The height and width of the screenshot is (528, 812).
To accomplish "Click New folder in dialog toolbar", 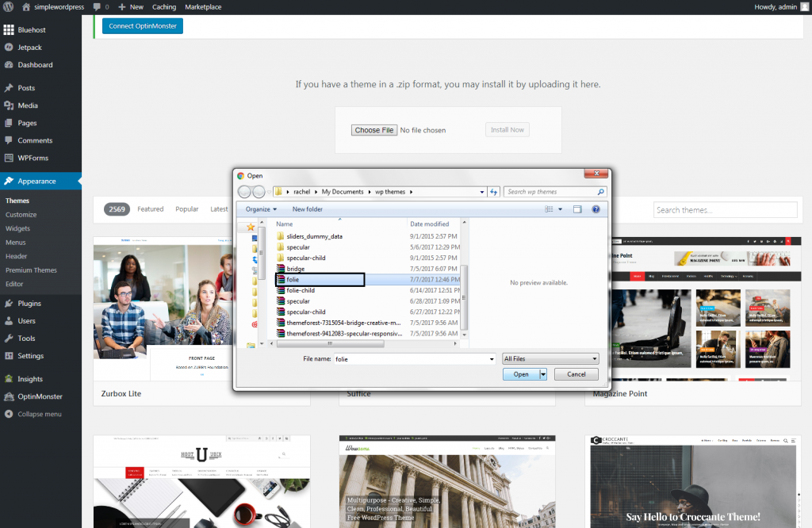I will (308, 209).
